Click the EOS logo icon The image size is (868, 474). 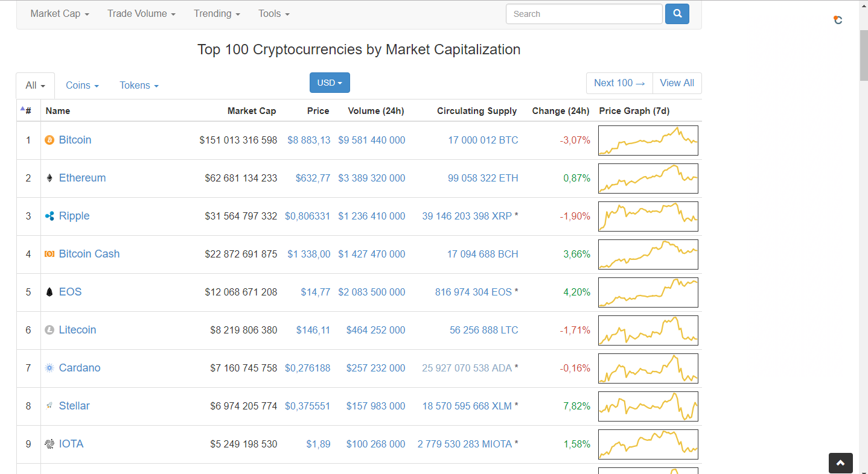click(49, 292)
